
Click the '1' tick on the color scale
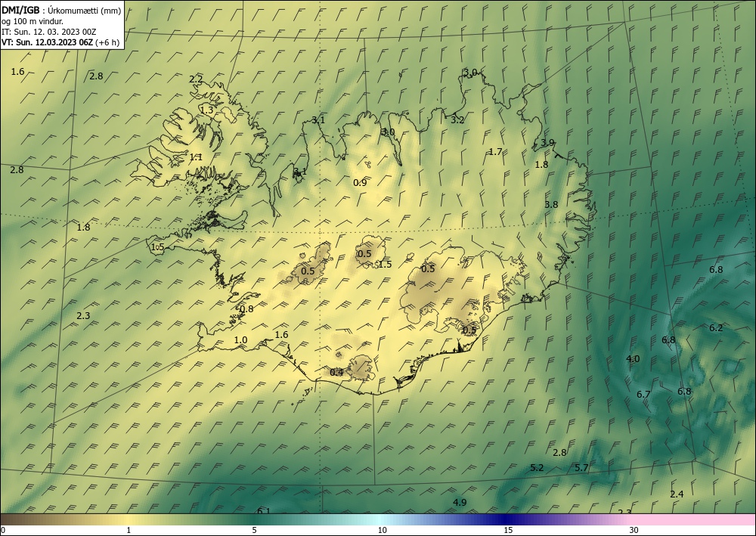tap(129, 530)
